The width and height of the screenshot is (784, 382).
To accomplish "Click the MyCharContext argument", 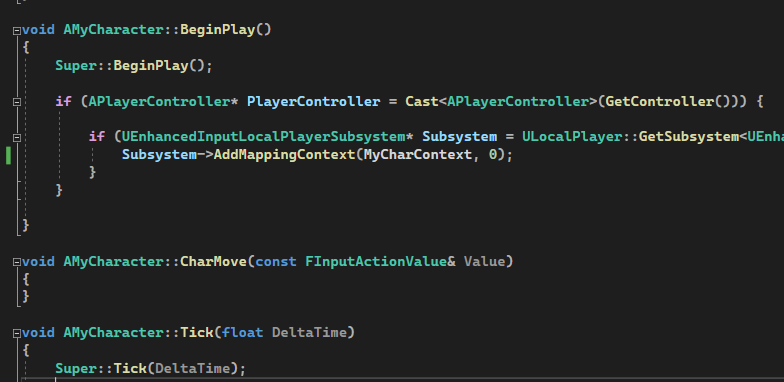I will [x=418, y=154].
